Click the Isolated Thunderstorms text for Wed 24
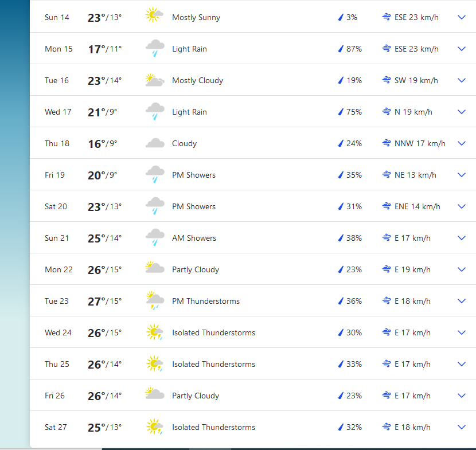 tap(213, 332)
